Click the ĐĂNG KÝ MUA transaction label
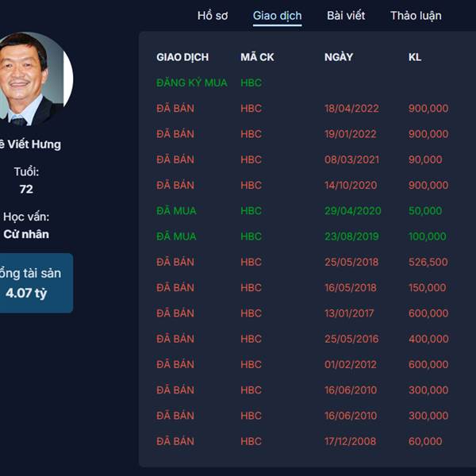Image resolution: width=476 pixels, height=476 pixels. click(x=191, y=83)
